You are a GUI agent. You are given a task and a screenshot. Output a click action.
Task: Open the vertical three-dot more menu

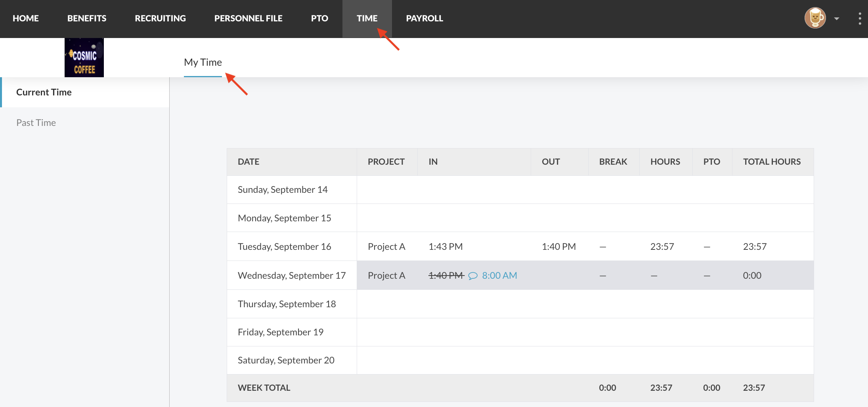(859, 19)
